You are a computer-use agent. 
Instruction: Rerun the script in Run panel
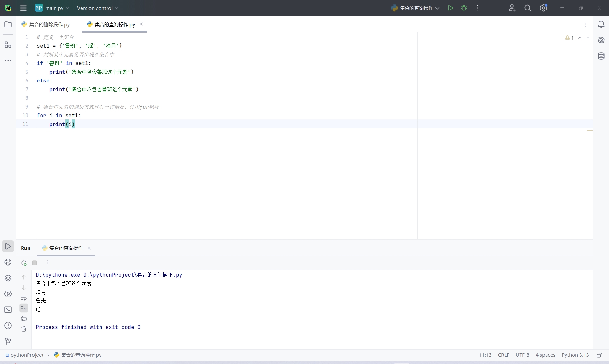[24, 263]
